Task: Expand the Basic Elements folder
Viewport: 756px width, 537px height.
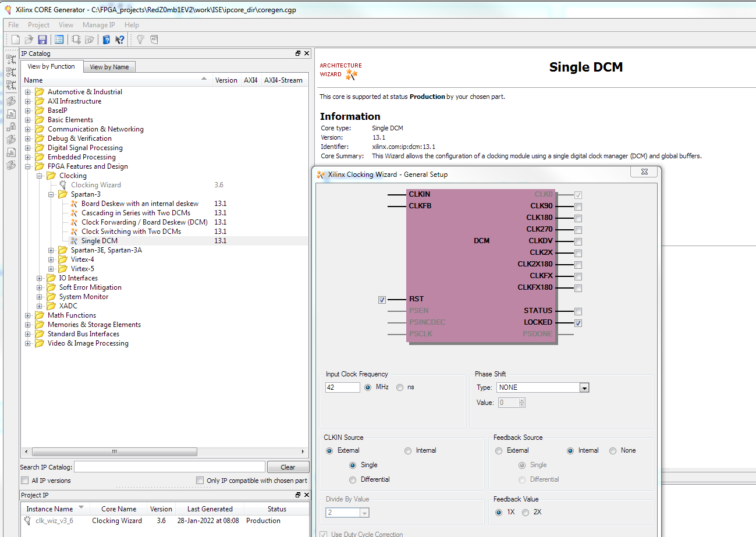Action: coord(27,120)
